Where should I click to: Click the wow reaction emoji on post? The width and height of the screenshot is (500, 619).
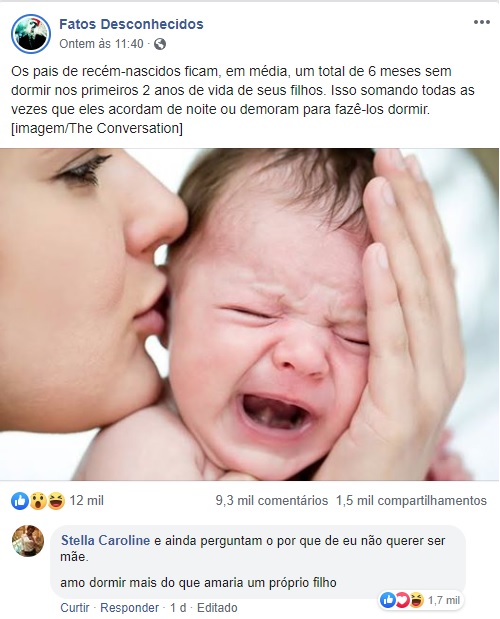pos(38,501)
